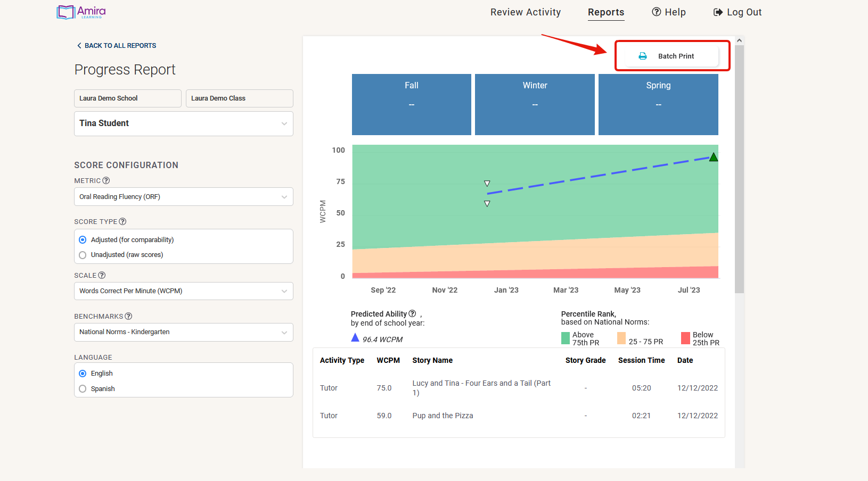Click the Amira Learning logo

(x=81, y=12)
